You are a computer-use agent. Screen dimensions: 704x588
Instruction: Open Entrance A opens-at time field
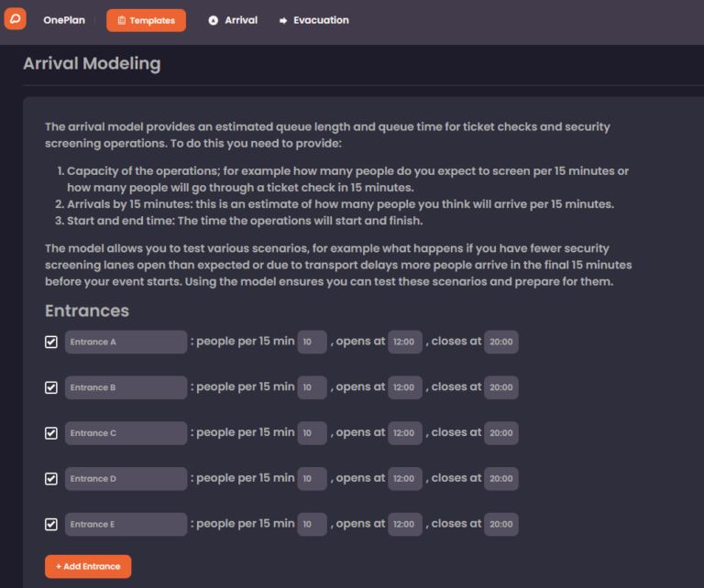coord(405,342)
